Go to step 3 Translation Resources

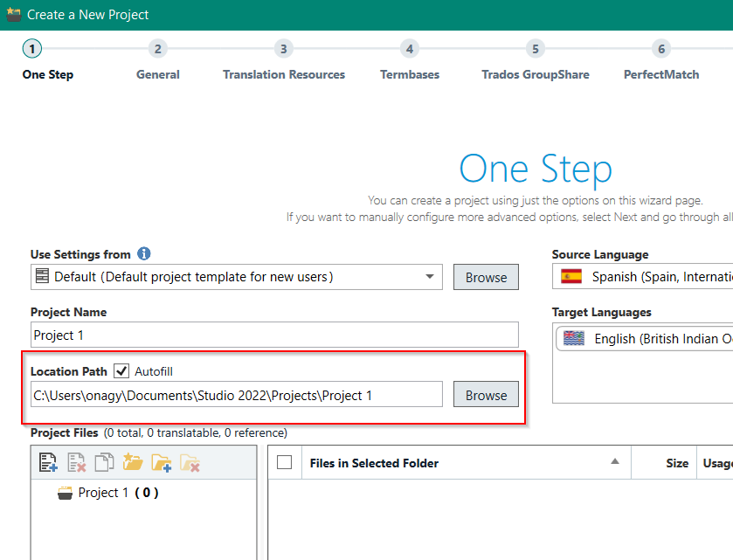[284, 49]
